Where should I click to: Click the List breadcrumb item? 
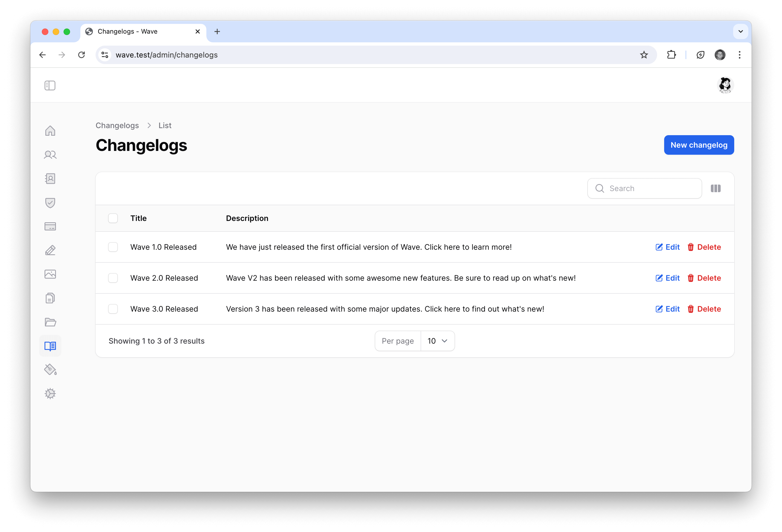click(165, 125)
